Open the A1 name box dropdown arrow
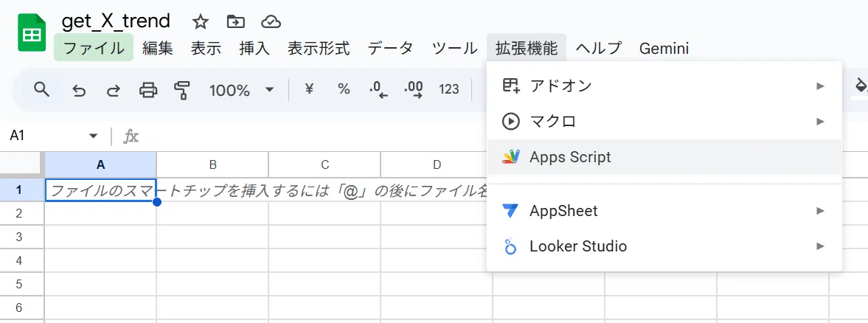868x323 pixels. (x=93, y=136)
